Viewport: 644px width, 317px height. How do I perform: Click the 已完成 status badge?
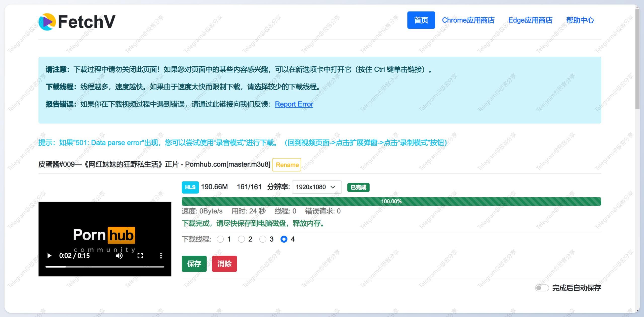tap(358, 187)
